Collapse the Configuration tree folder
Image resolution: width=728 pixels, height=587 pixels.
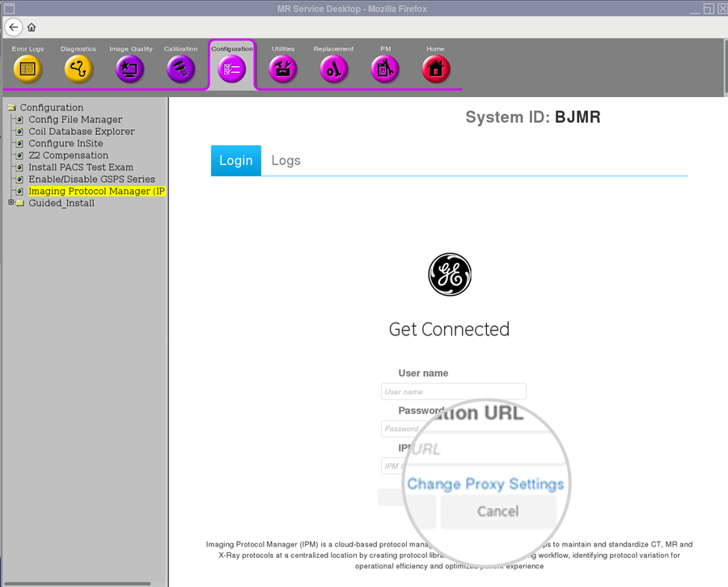11,107
